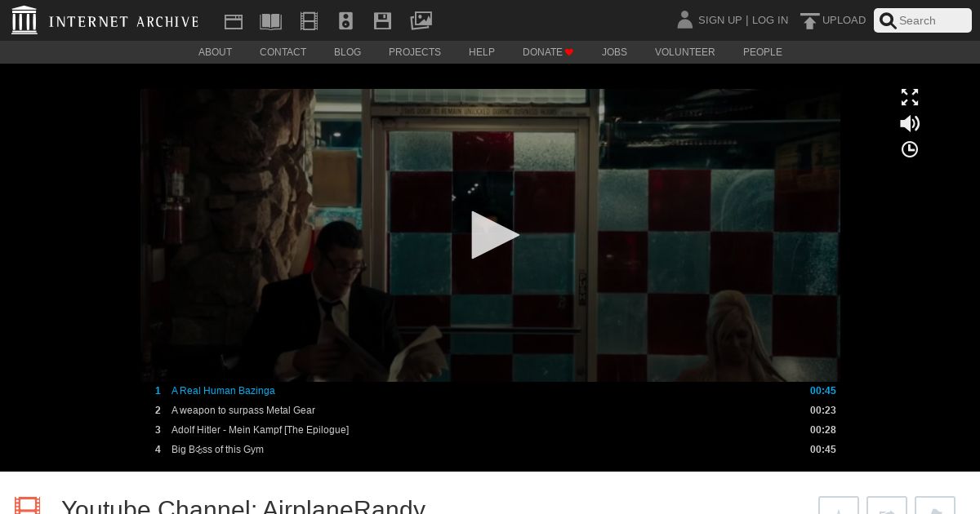Open the VOLUNTEER menu item

(684, 52)
